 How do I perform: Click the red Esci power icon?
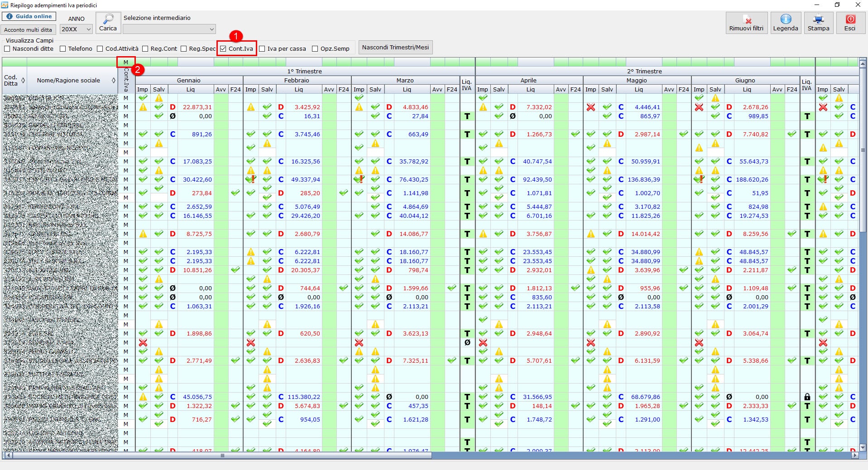(x=850, y=19)
